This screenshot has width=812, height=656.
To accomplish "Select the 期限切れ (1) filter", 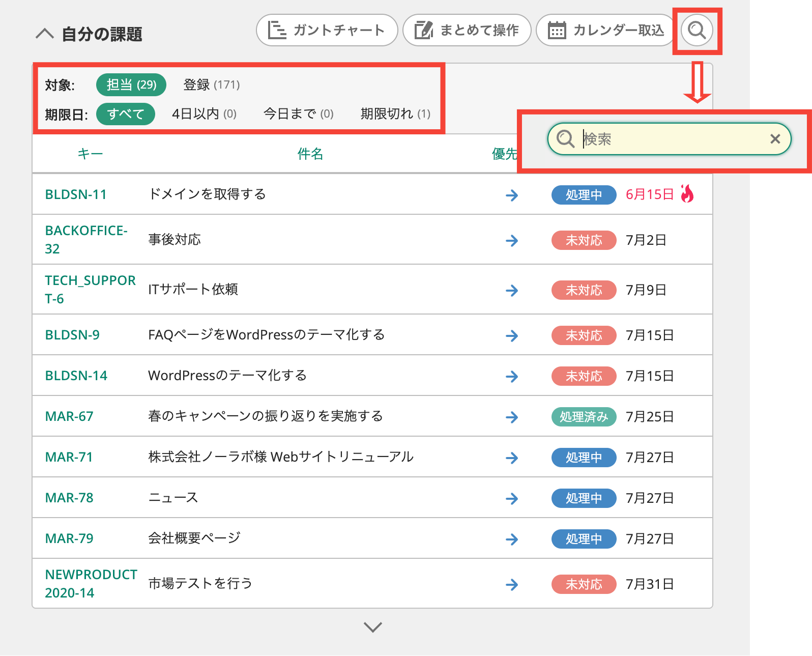I will (x=395, y=113).
